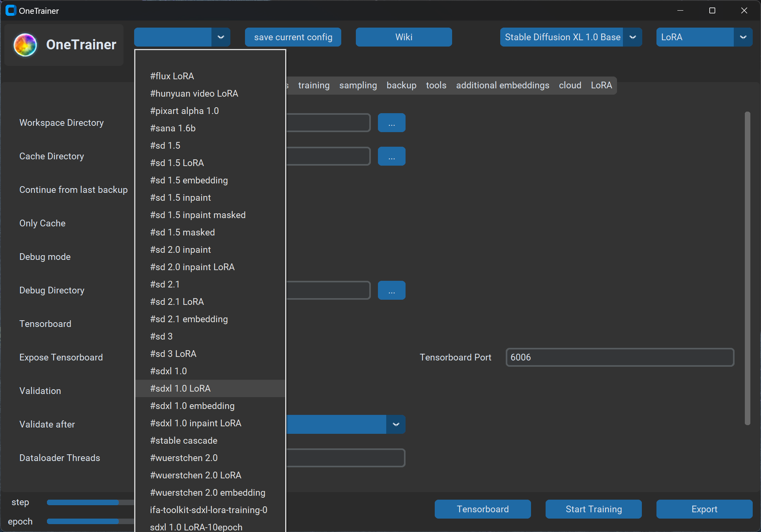Open the additional embeddings tab
The width and height of the screenshot is (761, 532).
click(502, 85)
